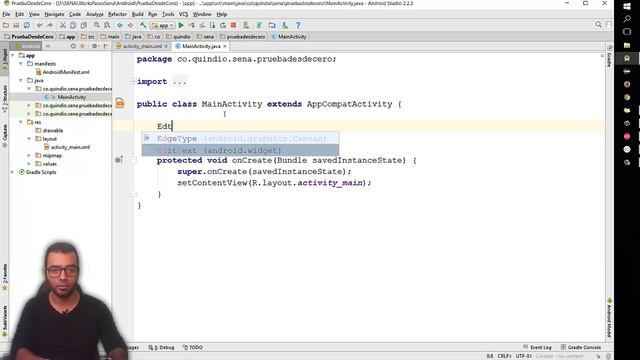Viewport: 640px width, 360px height.
Task: Collapse the java folder node
Action: 21,80
